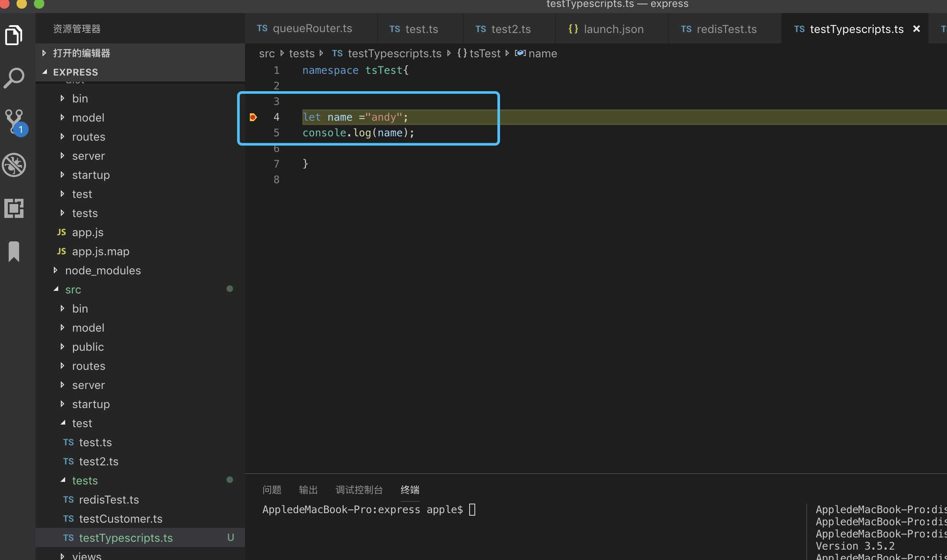Collapse the tests folder under src
947x560 pixels.
tap(140, 481)
